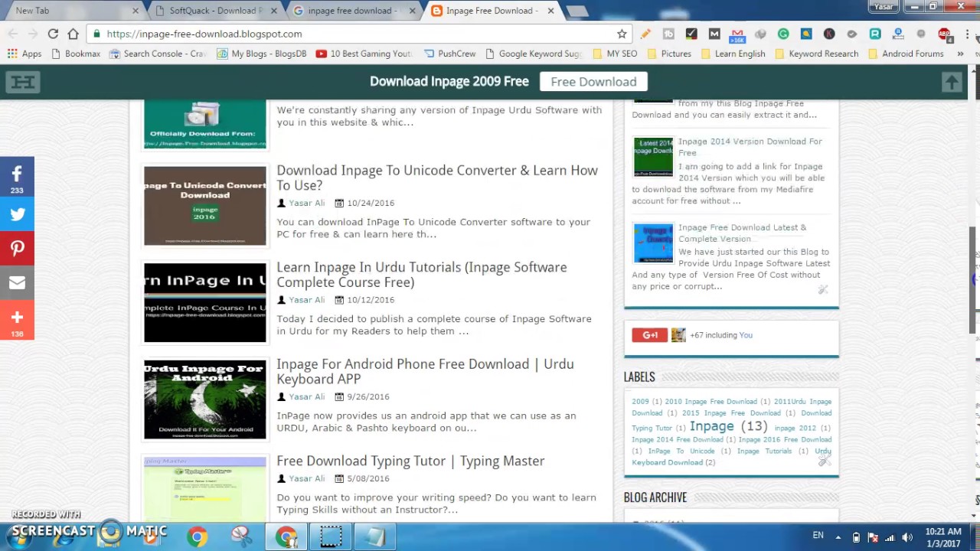Open the Android Forums bookmark folder
The image size is (980, 551).
[x=905, y=54]
